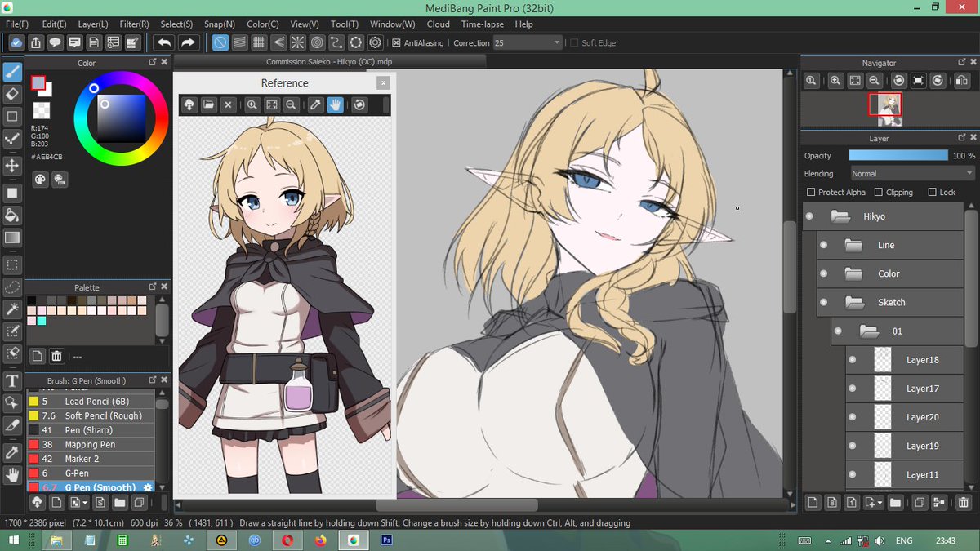This screenshot has width=980, height=551.
Task: Pick the Gradient tool
Action: 11,237
